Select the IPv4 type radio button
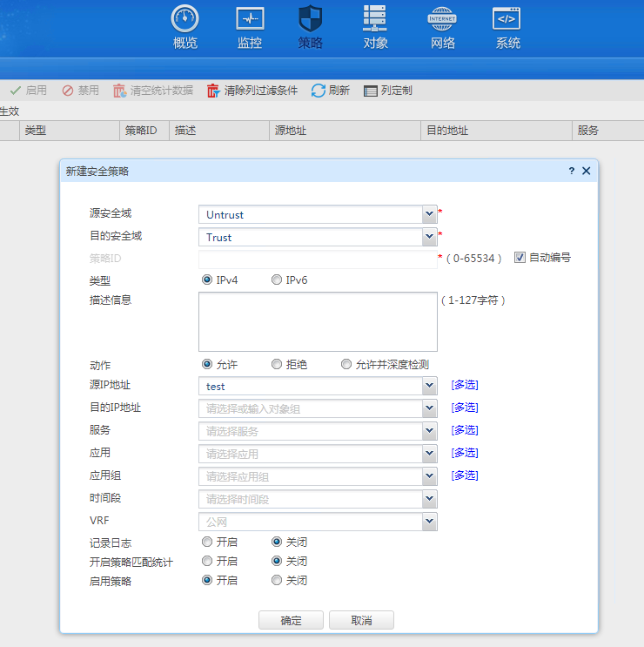644x647 pixels. click(x=207, y=280)
